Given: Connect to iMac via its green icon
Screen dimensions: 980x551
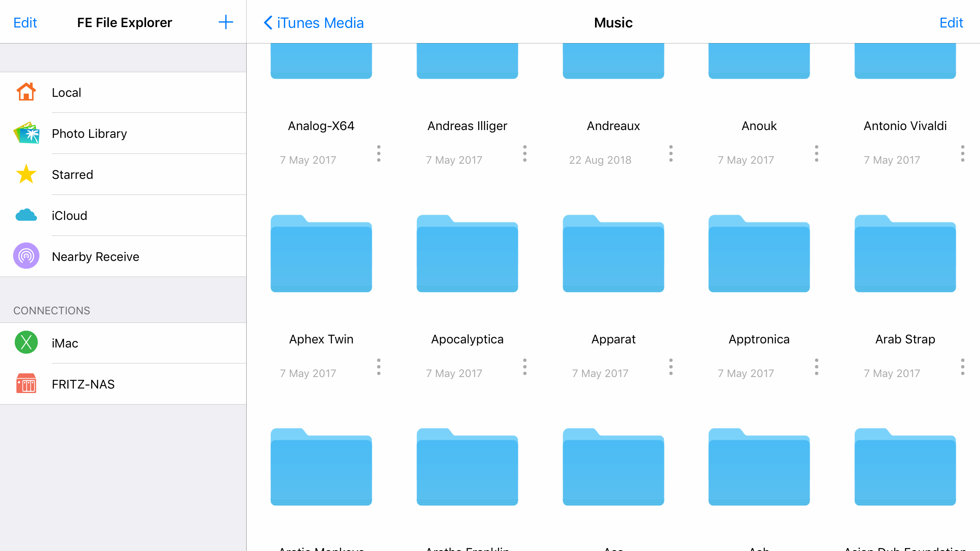Looking at the screenshot, I should pyautogui.click(x=26, y=343).
